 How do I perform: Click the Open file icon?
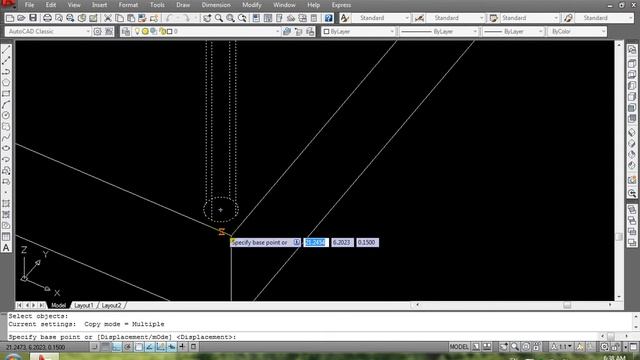point(21,18)
